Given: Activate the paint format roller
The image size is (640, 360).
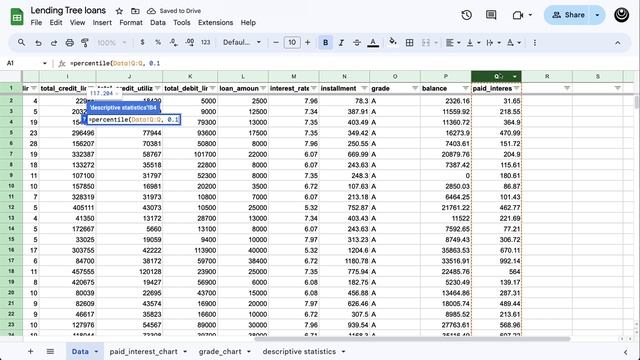Looking at the screenshot, I should (x=85, y=42).
